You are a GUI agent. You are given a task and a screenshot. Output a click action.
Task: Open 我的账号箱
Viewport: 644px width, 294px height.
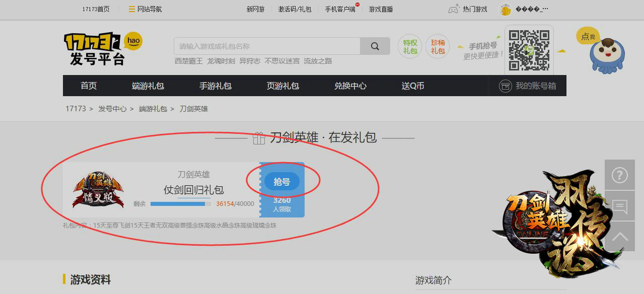click(527, 86)
